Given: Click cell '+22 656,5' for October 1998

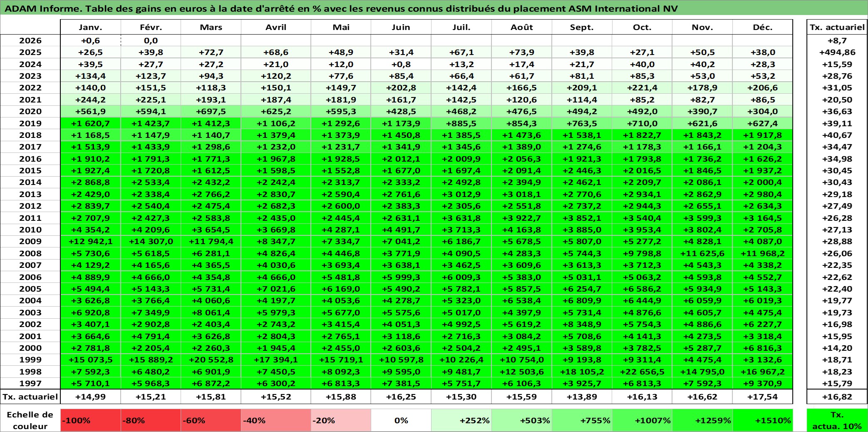Looking at the screenshot, I should click(x=642, y=372).
